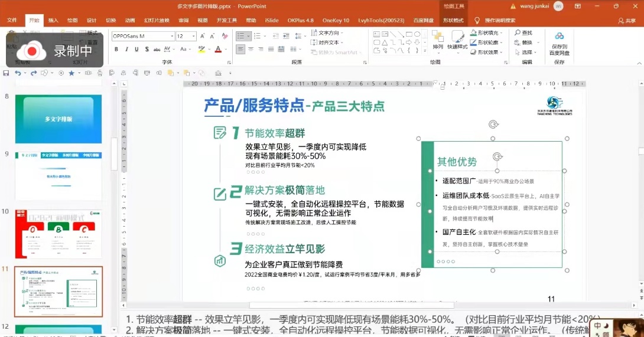
Task: Apply center text alignment
Action: coord(251,50)
